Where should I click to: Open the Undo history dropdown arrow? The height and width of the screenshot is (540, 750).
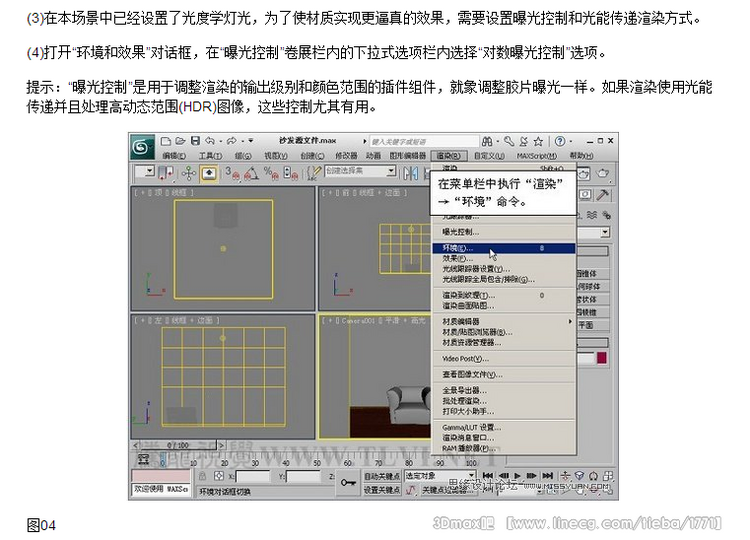click(221, 141)
